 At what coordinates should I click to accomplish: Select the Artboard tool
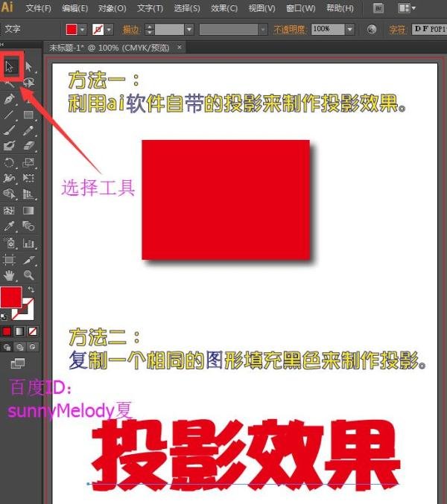click(10, 259)
